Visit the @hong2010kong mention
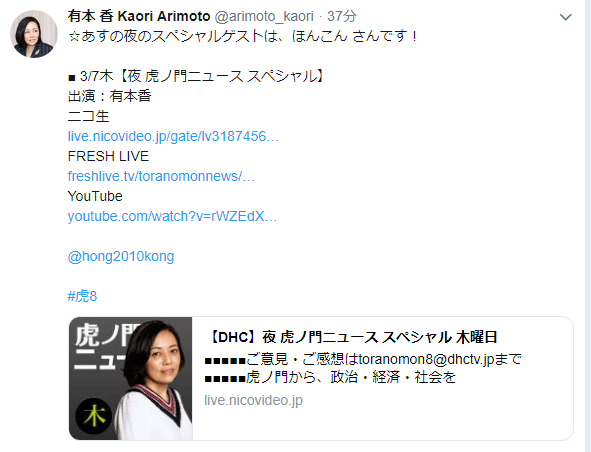This screenshot has width=591, height=452. click(121, 256)
